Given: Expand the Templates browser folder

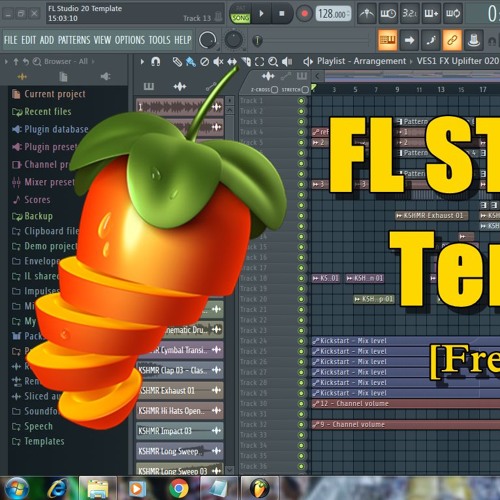Looking at the screenshot, I should click(x=38, y=441).
